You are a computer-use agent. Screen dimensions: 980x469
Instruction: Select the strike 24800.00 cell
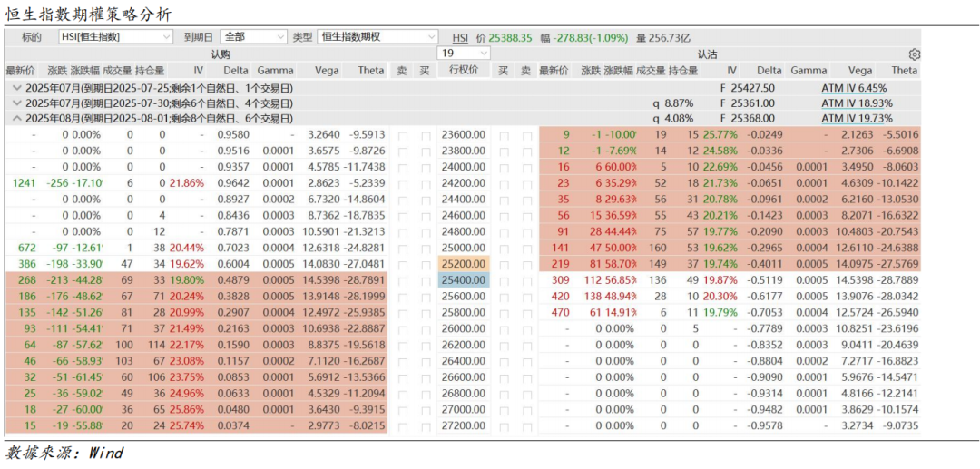tap(464, 231)
